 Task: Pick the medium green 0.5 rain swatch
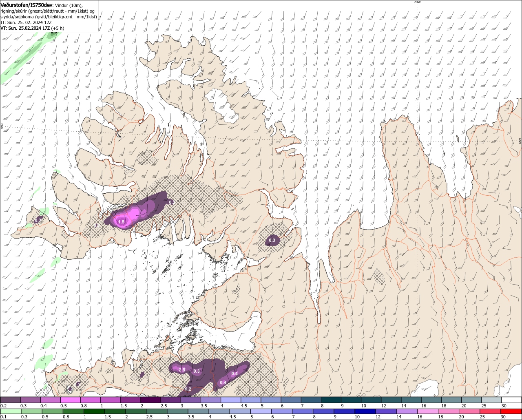[52, 411]
